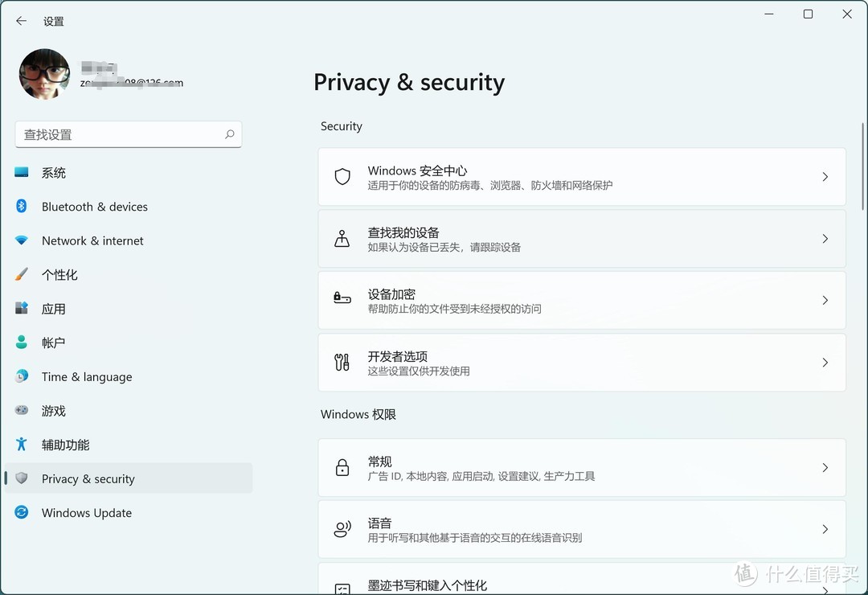Expand 查找我的设备 chevron
868x595 pixels.
[825, 239]
